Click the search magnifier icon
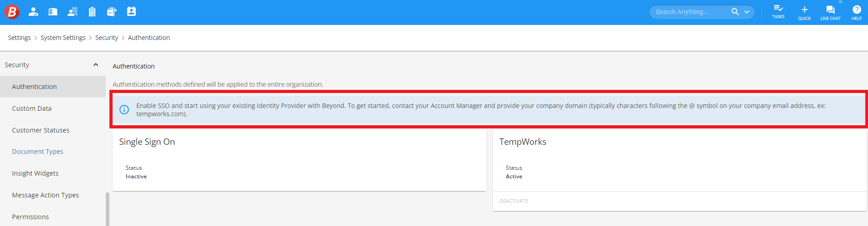The width and height of the screenshot is (868, 226). (735, 12)
